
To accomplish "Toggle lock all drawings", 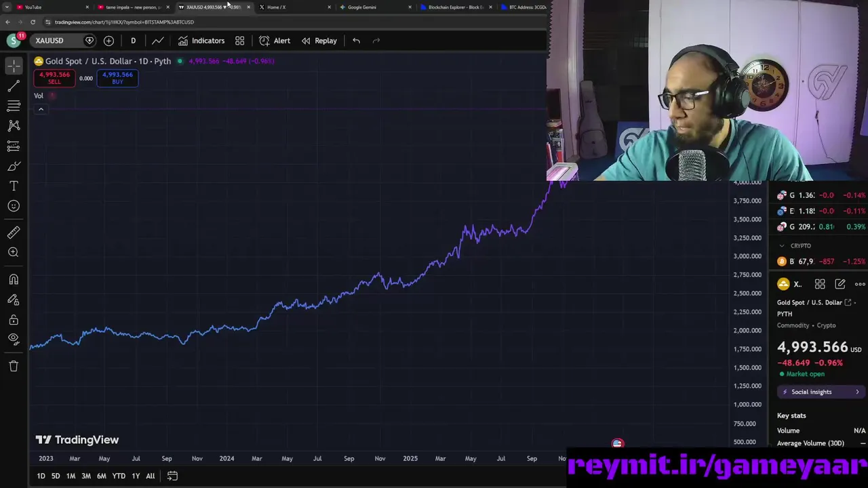I will click(14, 319).
